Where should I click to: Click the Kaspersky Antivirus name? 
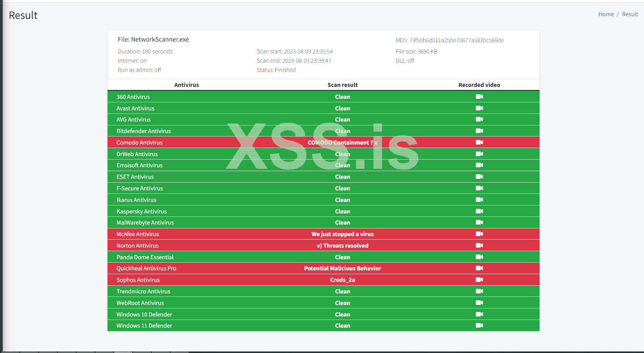pos(142,211)
